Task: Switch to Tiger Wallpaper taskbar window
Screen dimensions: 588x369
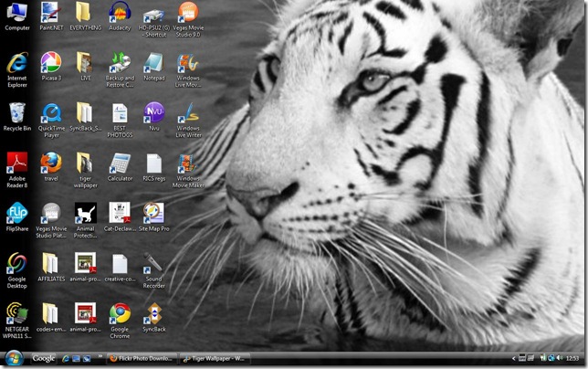Action: pos(215,359)
